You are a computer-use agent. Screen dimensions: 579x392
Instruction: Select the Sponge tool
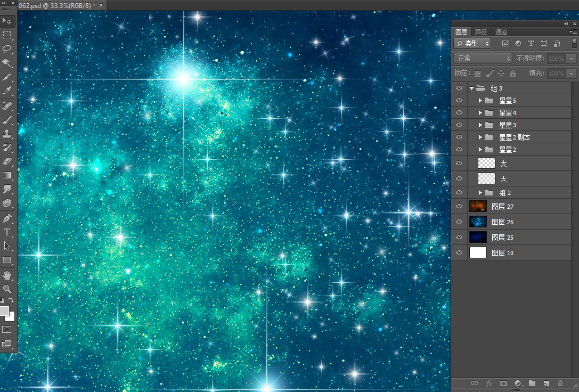pyautogui.click(x=7, y=203)
